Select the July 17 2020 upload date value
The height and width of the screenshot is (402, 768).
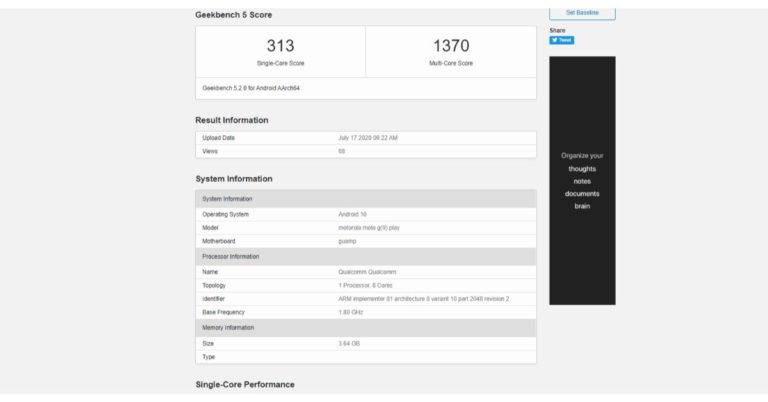[368, 138]
